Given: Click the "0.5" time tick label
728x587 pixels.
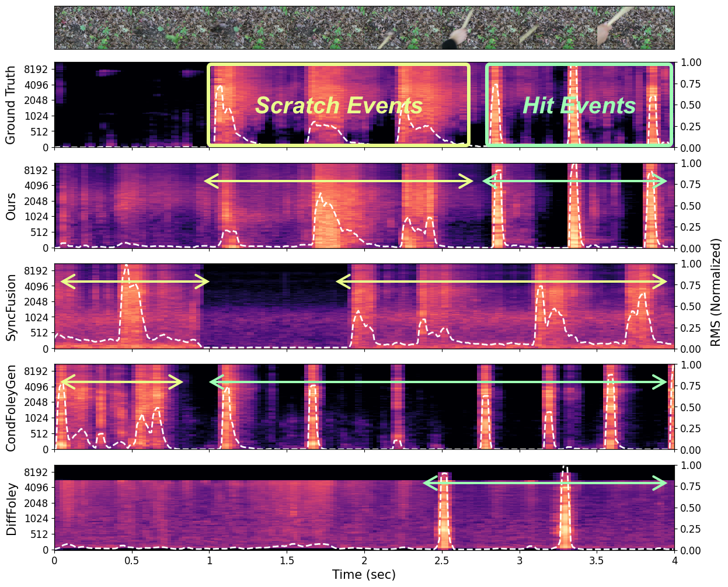Looking at the screenshot, I should pyautogui.click(x=132, y=560).
